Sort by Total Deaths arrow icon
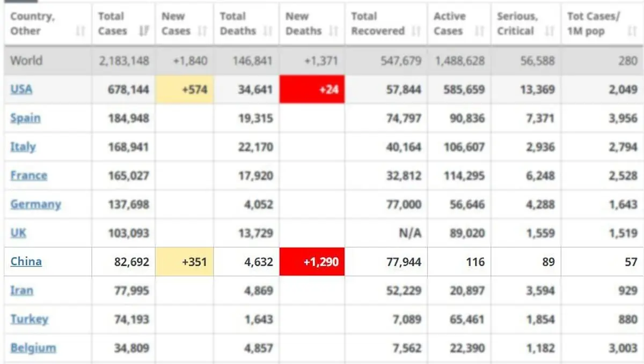Screen dimensions: 644x364 click(267, 31)
